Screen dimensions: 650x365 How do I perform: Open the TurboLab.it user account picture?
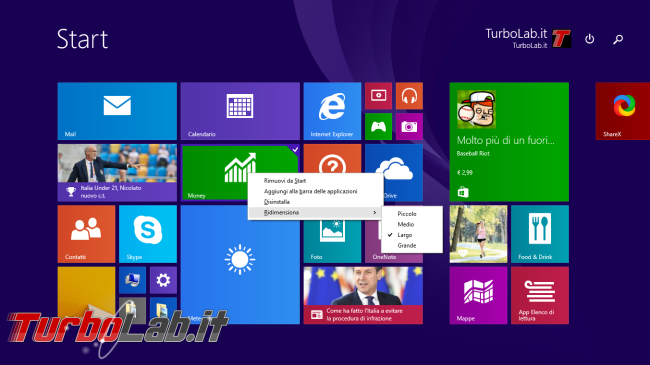click(562, 39)
